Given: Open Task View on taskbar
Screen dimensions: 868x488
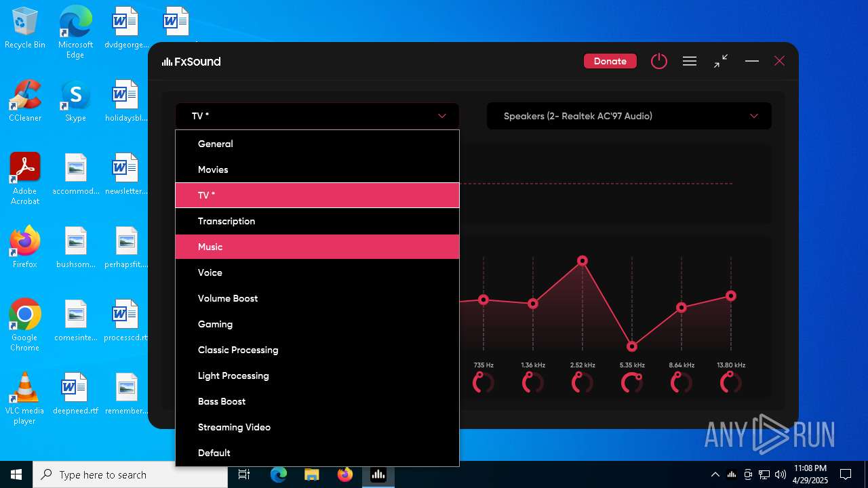Looking at the screenshot, I should pos(244,474).
